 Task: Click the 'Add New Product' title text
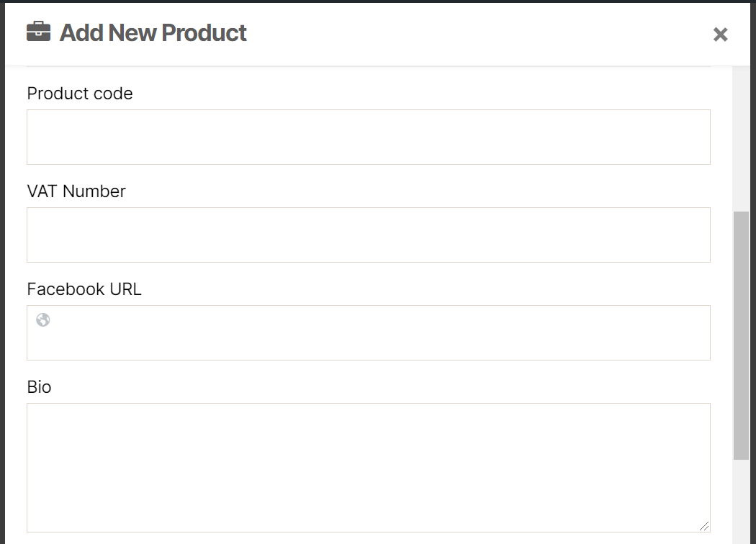pyautogui.click(x=153, y=32)
